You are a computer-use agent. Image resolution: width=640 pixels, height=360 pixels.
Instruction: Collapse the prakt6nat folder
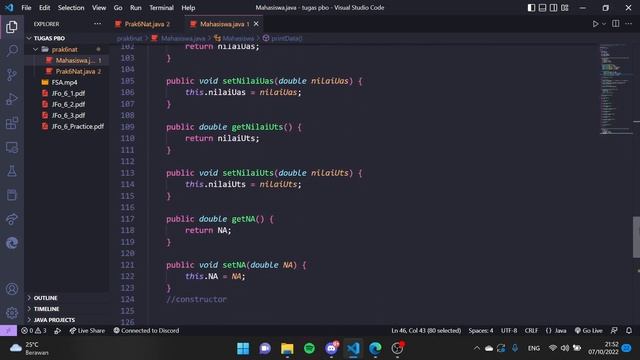click(64, 49)
